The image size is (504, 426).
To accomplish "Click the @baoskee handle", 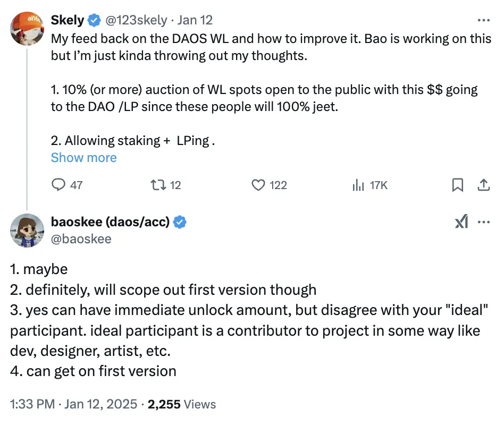I will [x=81, y=239].
